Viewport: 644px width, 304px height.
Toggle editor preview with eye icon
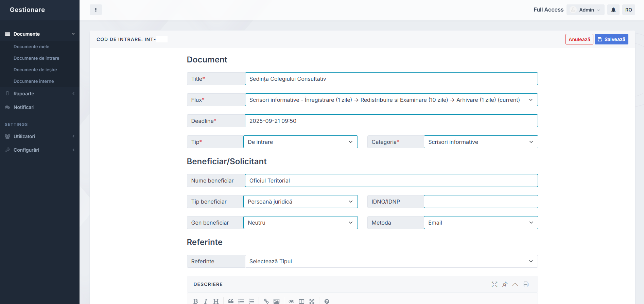click(291, 301)
